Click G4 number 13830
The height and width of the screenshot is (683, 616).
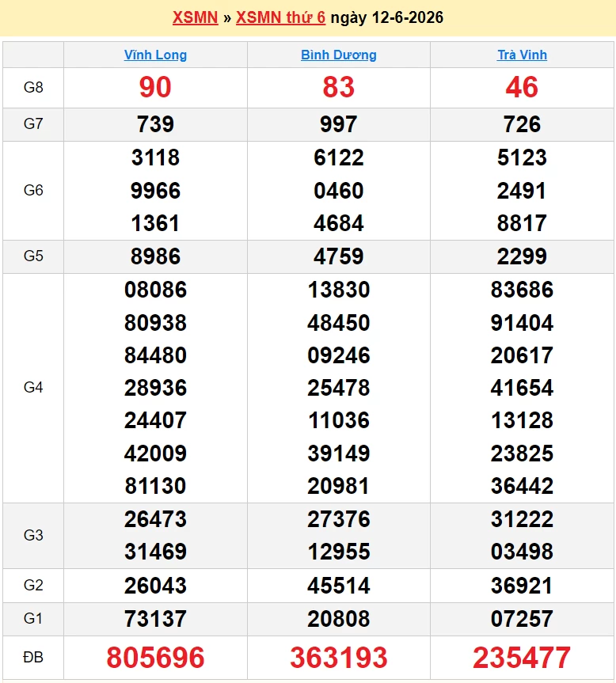tap(339, 290)
